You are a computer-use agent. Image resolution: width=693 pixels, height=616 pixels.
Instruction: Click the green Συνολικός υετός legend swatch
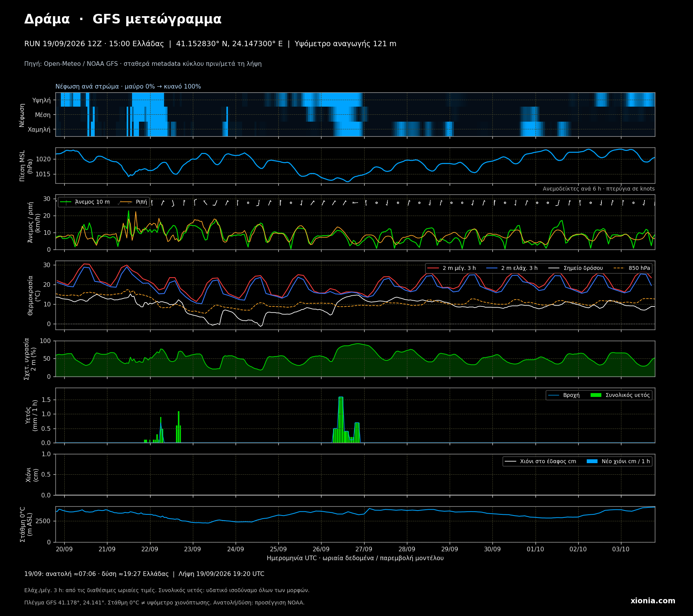point(596,395)
